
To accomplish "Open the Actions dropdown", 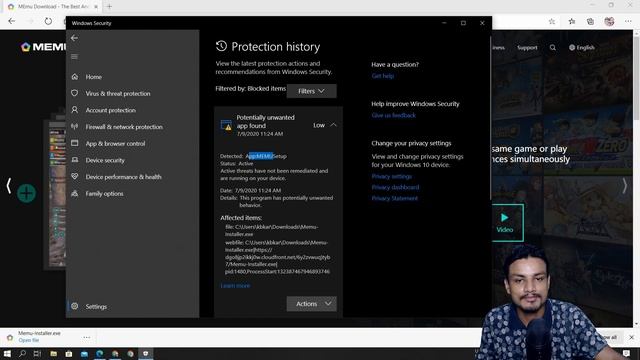I will click(311, 304).
